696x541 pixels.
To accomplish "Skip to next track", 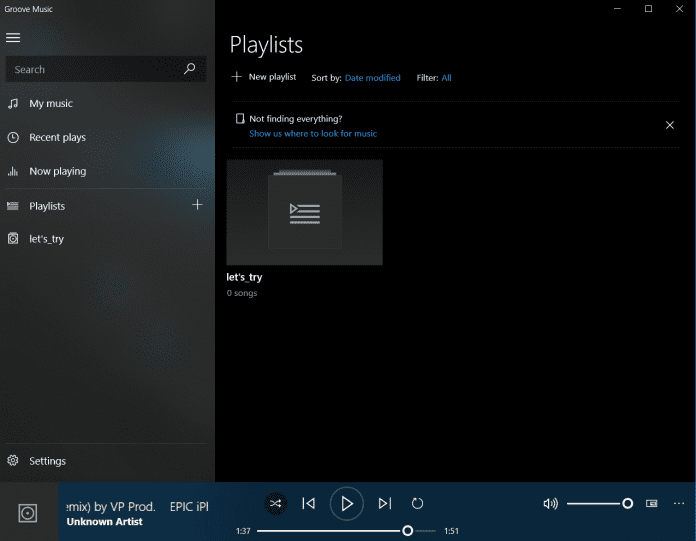I will click(x=385, y=504).
